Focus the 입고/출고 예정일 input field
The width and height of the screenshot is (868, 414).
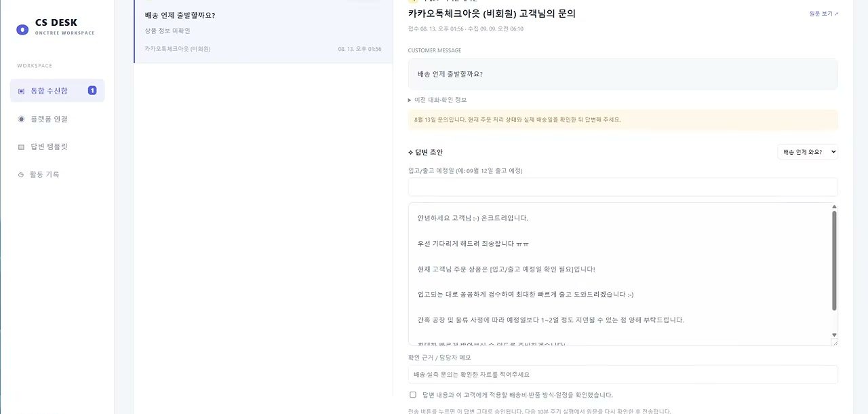click(x=623, y=187)
